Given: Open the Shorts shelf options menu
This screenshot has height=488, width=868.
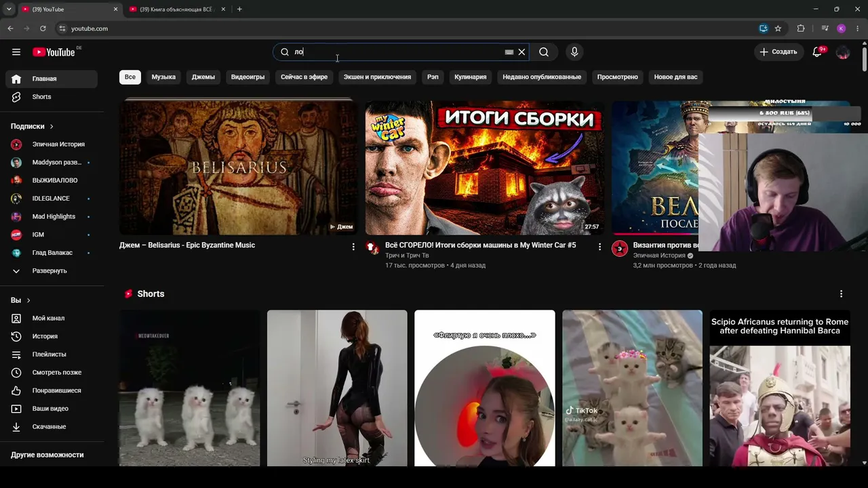Looking at the screenshot, I should point(842,294).
